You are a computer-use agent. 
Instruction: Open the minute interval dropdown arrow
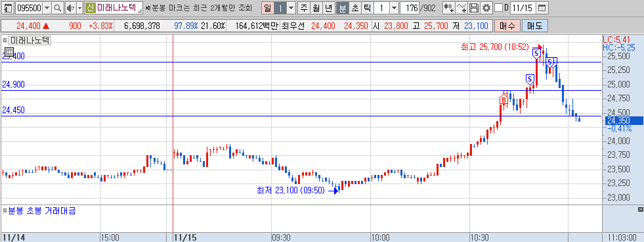(x=394, y=8)
